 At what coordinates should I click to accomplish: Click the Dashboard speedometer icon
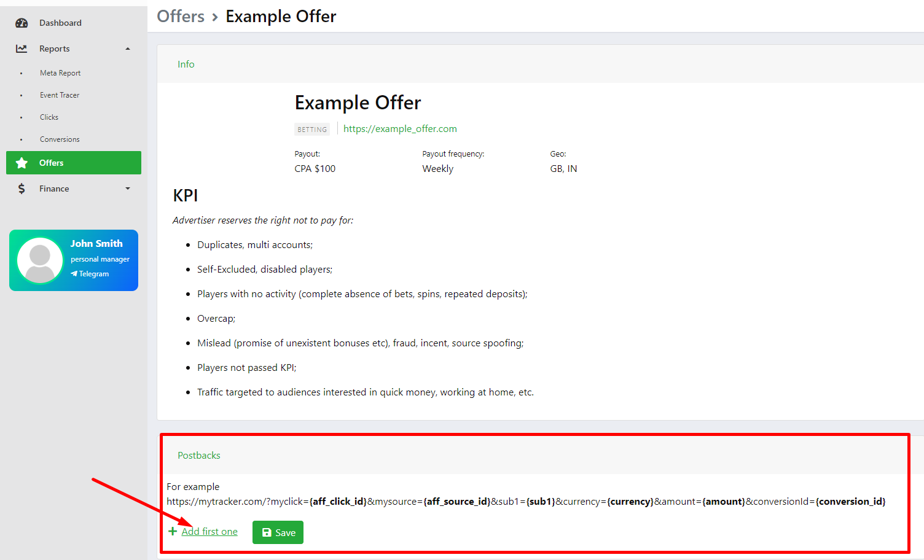[x=22, y=23]
